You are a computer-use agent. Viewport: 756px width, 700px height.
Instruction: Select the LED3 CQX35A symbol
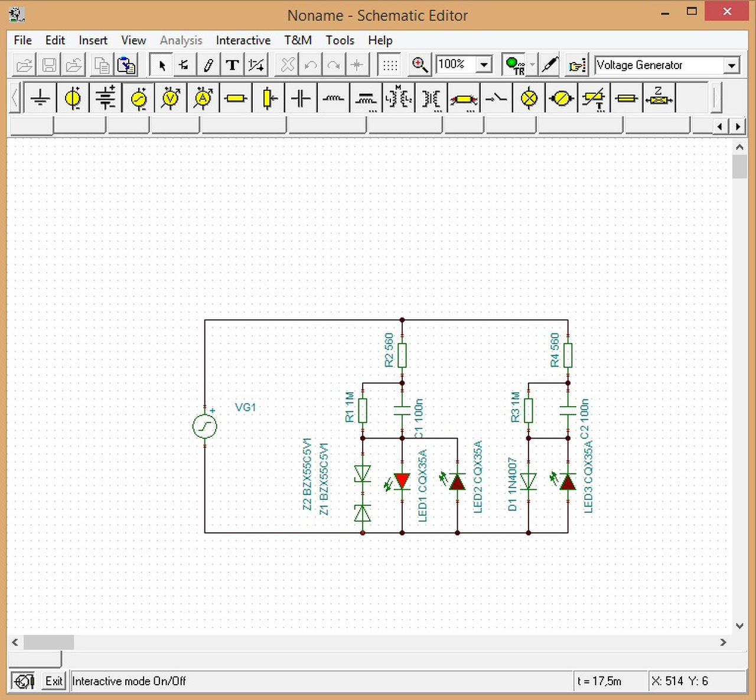click(x=568, y=482)
